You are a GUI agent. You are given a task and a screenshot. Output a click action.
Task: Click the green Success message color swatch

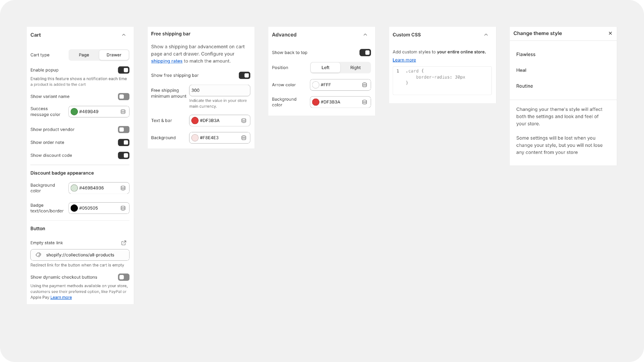tap(74, 112)
